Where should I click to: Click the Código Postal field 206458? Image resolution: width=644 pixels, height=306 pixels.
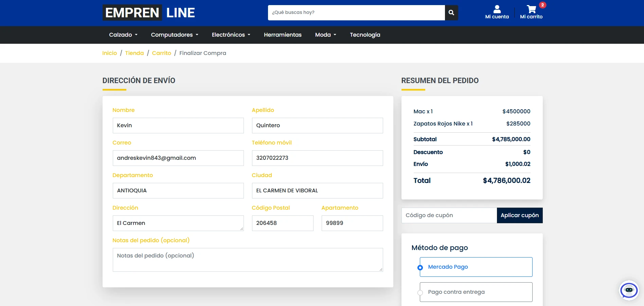coord(283,223)
